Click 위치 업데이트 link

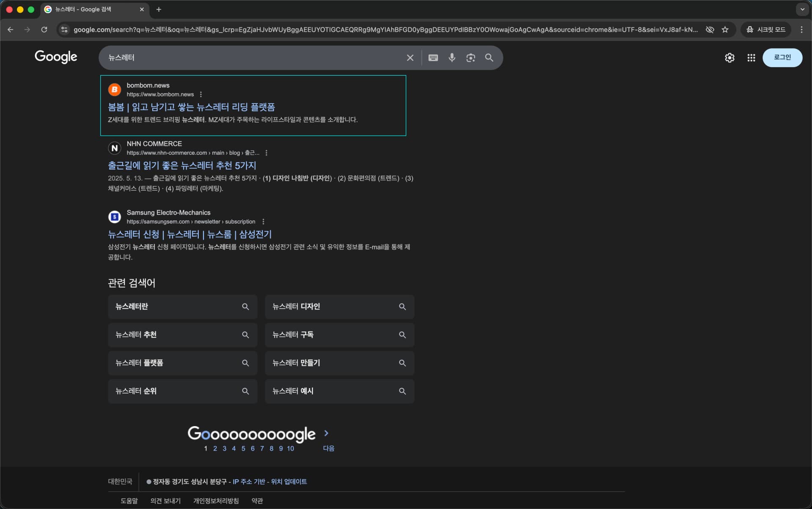point(289,482)
